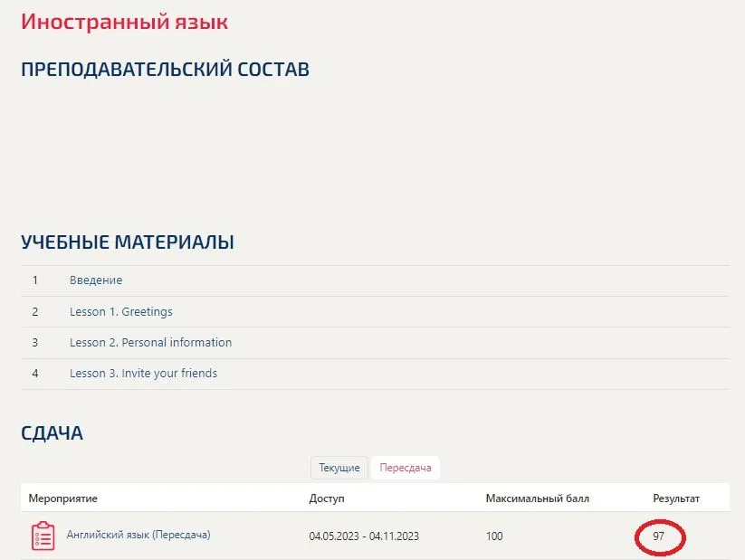Click the Результат column header

(676, 498)
